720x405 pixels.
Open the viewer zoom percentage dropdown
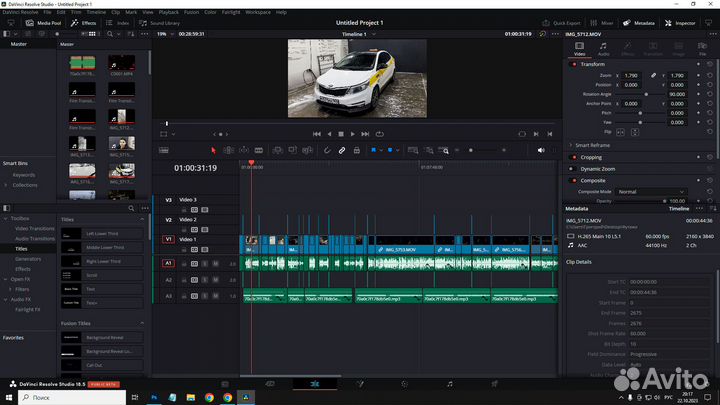164,34
